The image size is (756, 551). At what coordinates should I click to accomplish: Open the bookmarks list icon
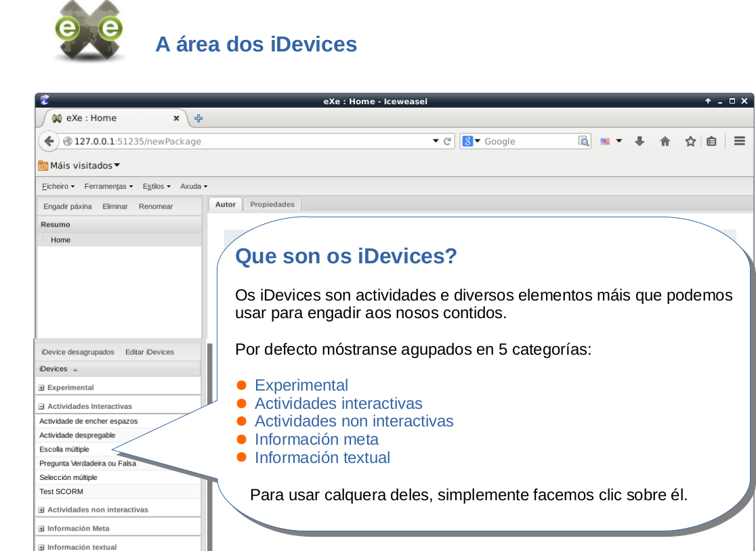711,141
